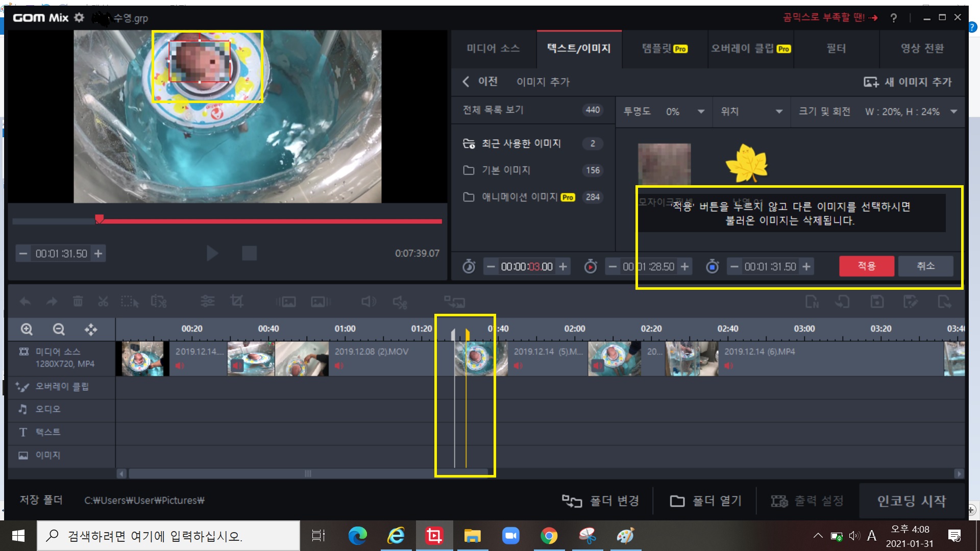Click the start encoding button

pos(912,501)
